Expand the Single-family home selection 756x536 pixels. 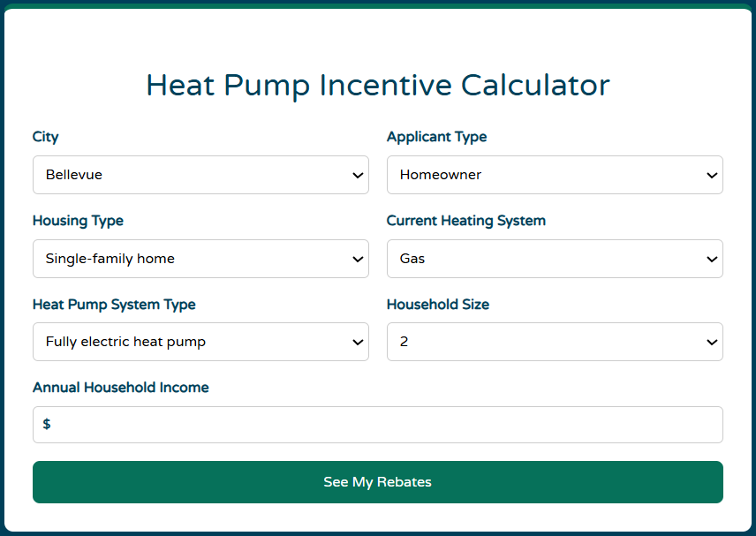(200, 259)
